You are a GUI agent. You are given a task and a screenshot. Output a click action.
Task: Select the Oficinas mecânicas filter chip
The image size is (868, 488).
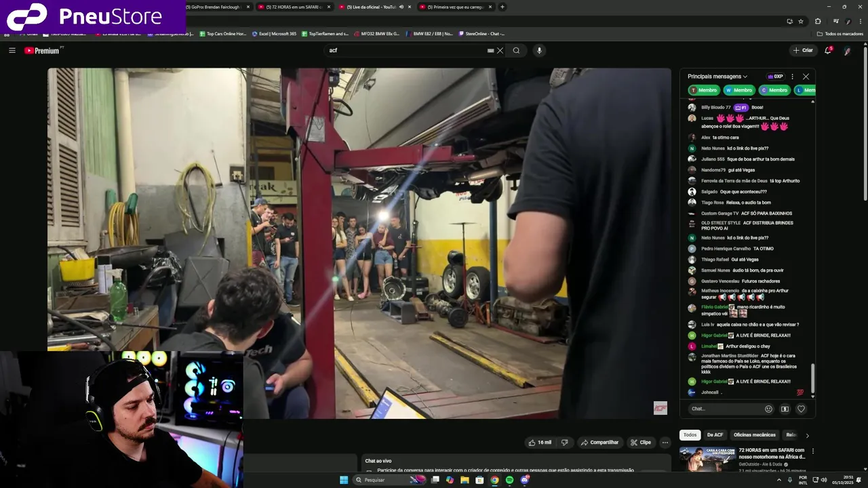pyautogui.click(x=754, y=435)
